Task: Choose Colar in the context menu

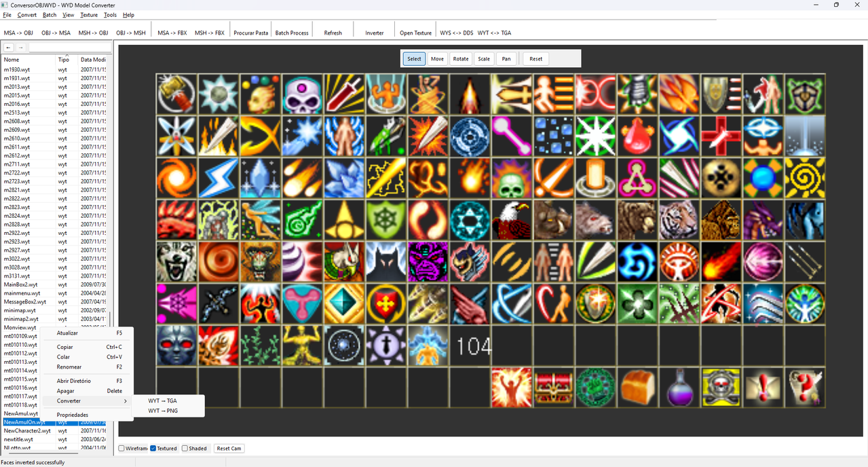Action: [87, 357]
